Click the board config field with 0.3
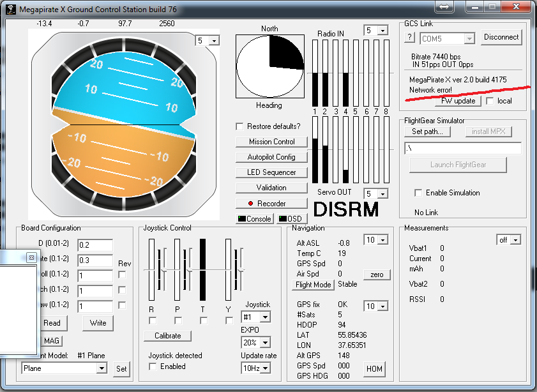 click(x=95, y=260)
